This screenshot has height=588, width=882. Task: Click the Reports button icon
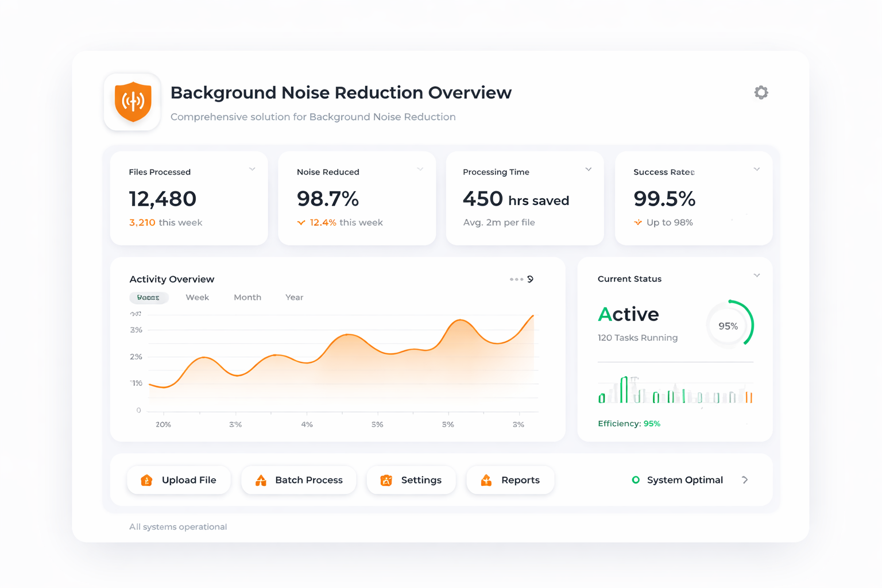coord(486,480)
